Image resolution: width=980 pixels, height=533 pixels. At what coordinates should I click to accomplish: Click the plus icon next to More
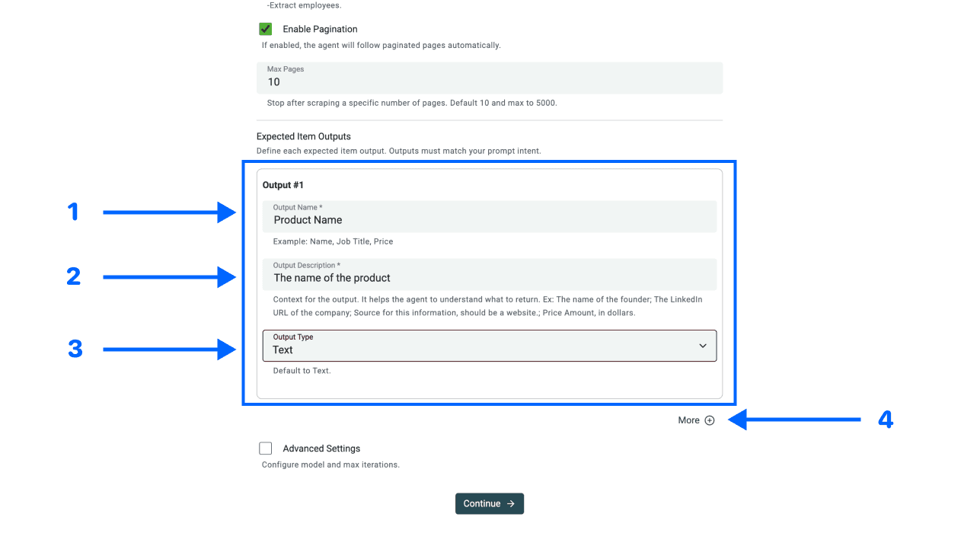pos(709,420)
